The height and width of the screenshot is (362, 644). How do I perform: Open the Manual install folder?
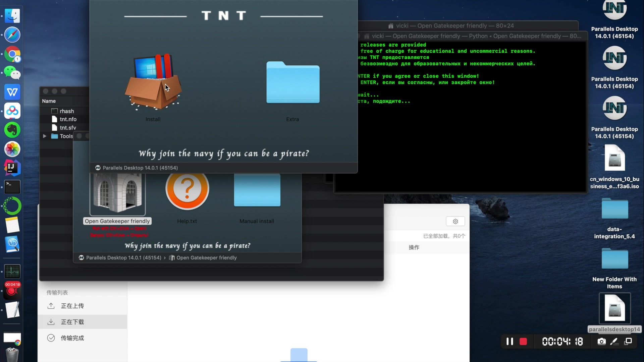pos(257,190)
